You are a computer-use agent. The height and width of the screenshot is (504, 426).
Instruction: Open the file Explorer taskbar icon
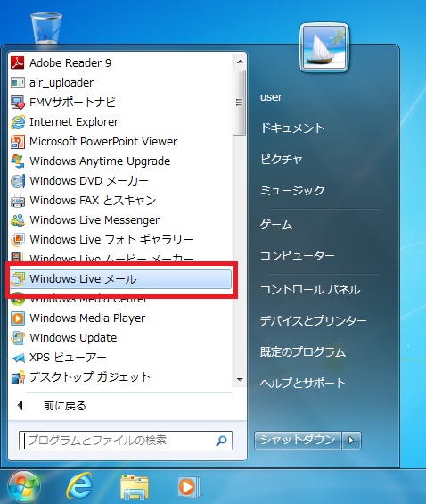click(x=135, y=487)
